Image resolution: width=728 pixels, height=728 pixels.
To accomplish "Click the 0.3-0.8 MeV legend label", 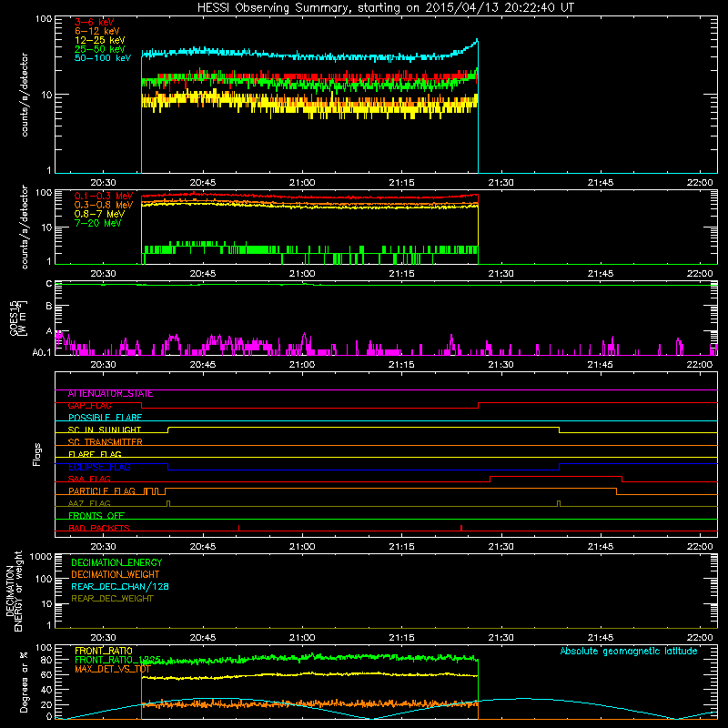I will 104,205.
